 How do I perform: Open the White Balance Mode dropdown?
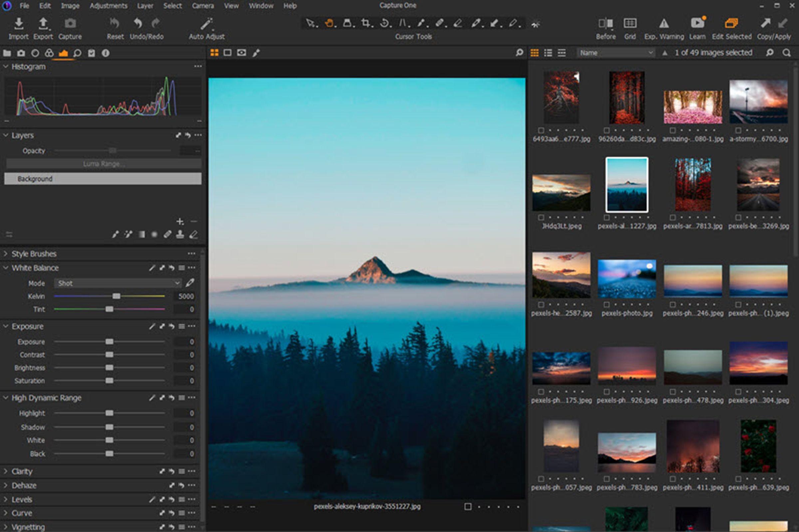118,283
